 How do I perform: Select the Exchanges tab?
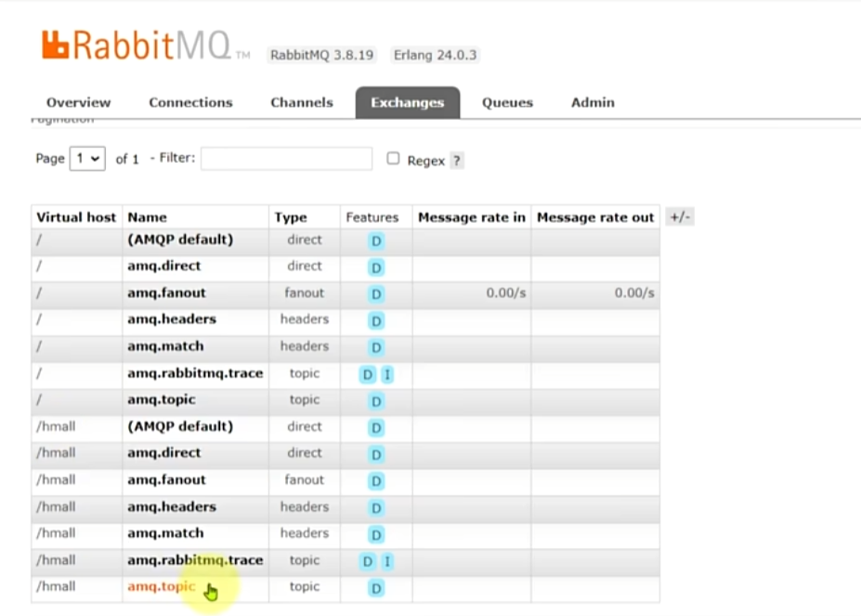[x=408, y=103]
